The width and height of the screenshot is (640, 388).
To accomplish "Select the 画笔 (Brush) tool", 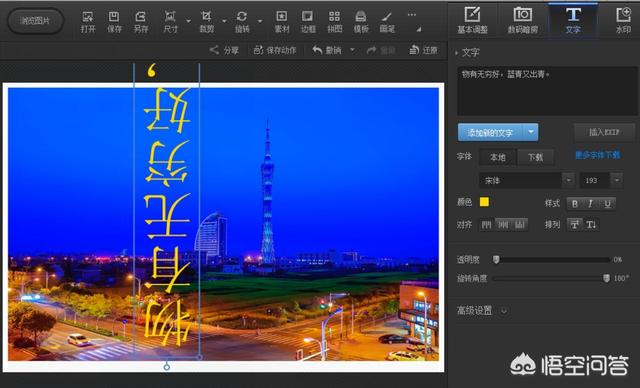I will point(387,22).
